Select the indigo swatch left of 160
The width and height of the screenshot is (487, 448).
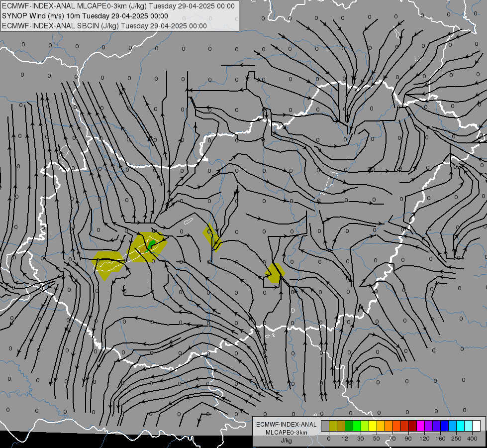(437, 426)
